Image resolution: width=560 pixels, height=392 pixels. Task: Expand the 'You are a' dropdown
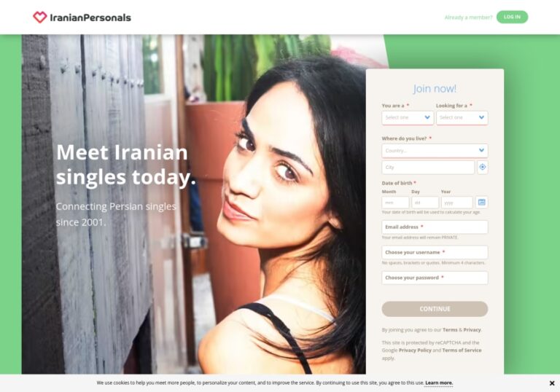click(408, 117)
